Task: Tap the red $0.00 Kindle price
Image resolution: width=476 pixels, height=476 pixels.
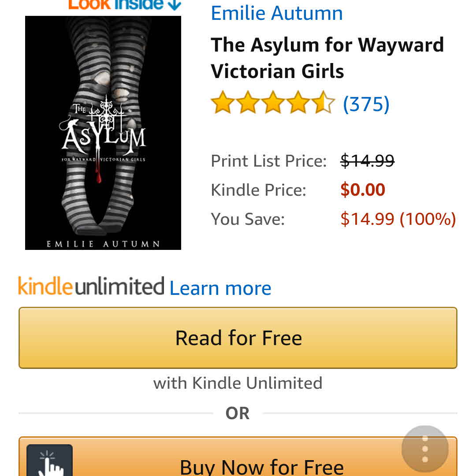Action: click(363, 190)
